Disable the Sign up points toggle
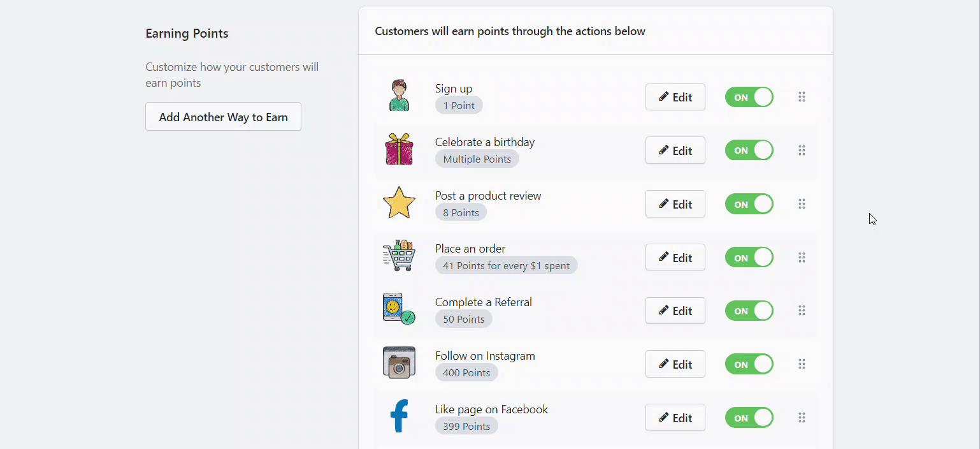The image size is (980, 449). coord(749,97)
